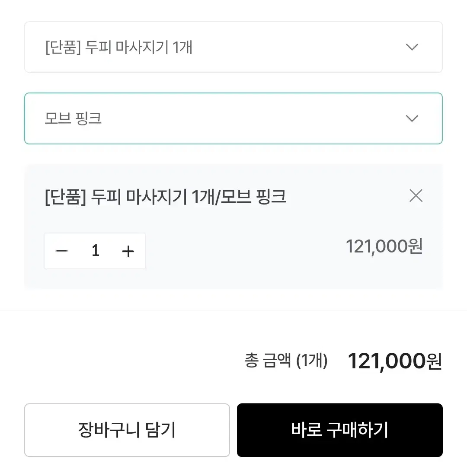Screen dimensions: 467x476
Task: Click the quantity value 1 field
Action: (95, 251)
